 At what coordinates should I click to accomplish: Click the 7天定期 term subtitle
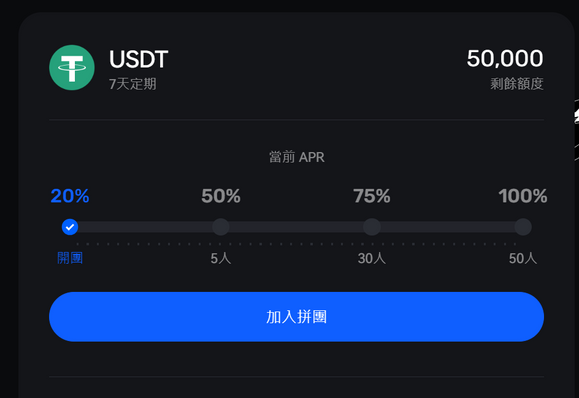click(x=133, y=84)
